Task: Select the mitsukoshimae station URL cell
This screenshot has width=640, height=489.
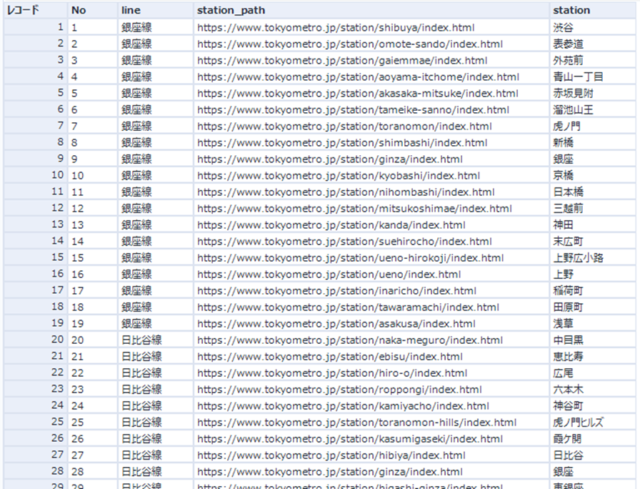Action: pos(371,208)
